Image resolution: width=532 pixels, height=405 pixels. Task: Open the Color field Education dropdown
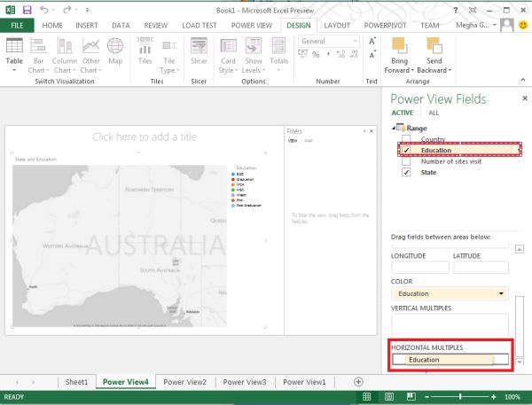[x=503, y=293]
